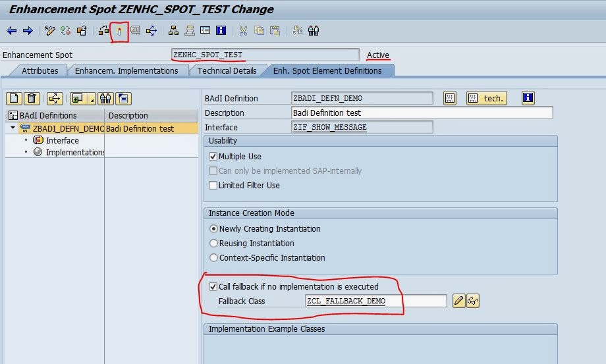Click the Find binoculars icon in main toolbar
606x364 pixels.
314,31
